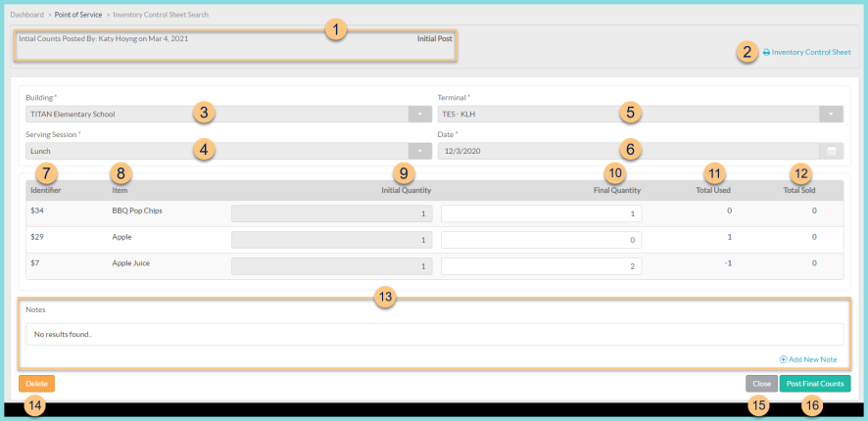Click the Delete button
This screenshot has height=421, width=868.
[x=36, y=384]
